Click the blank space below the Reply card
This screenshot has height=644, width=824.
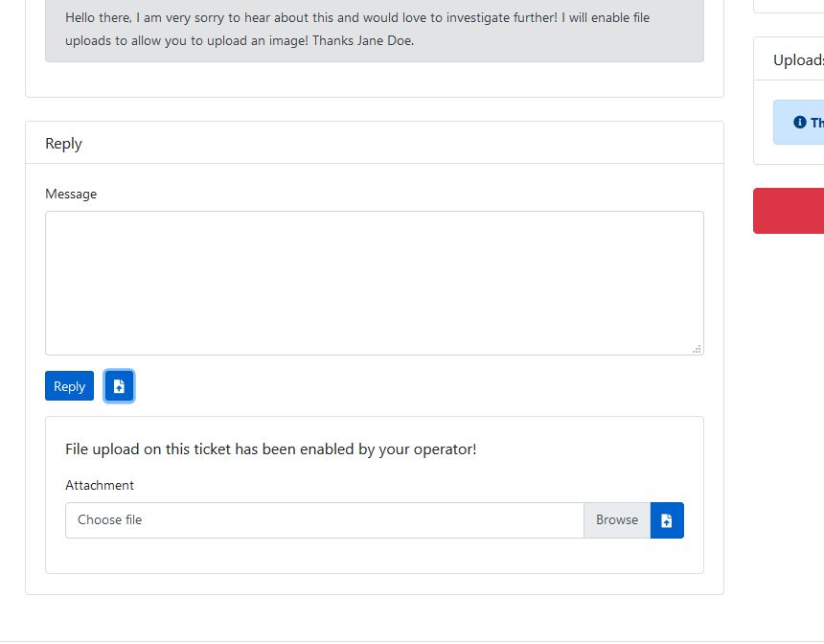click(x=374, y=618)
